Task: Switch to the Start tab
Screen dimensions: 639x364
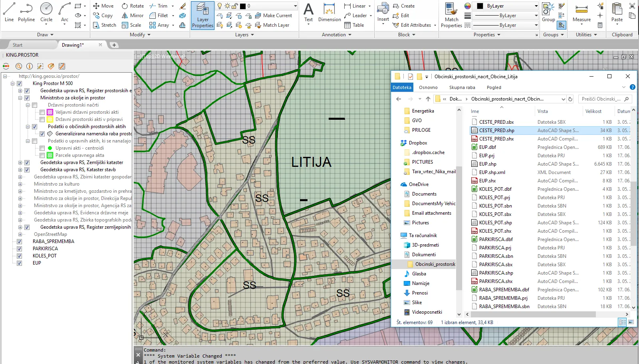Action: click(18, 45)
